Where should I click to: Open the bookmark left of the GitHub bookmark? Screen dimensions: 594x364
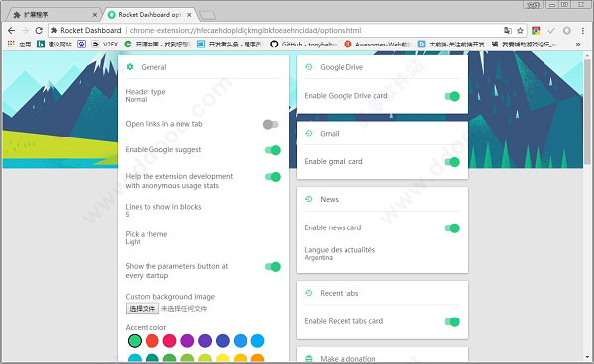pyautogui.click(x=230, y=44)
